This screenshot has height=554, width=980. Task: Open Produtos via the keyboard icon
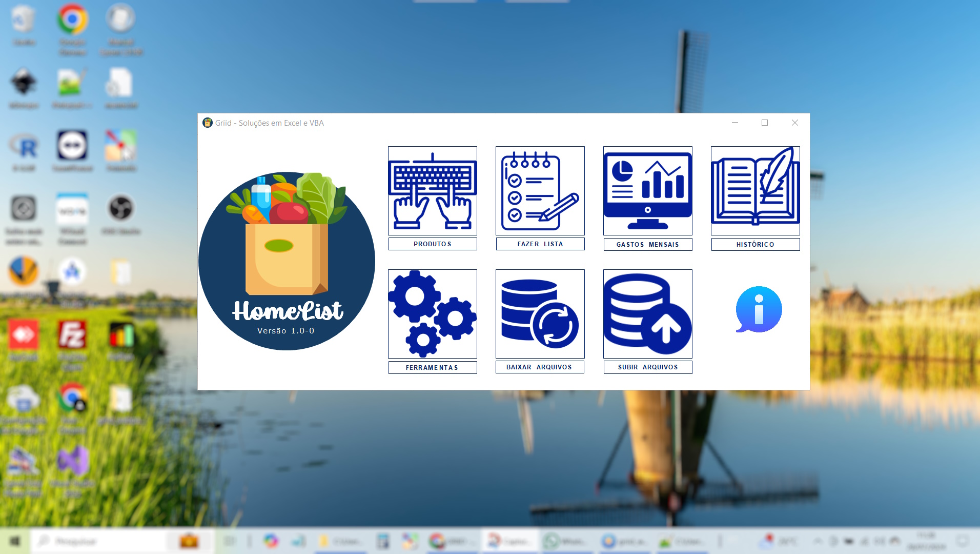tap(432, 191)
